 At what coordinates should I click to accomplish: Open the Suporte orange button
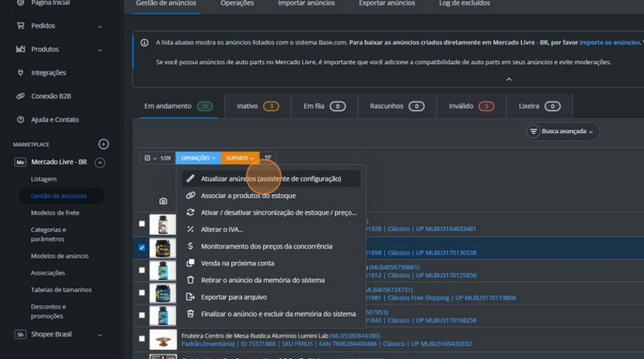pyautogui.click(x=240, y=158)
